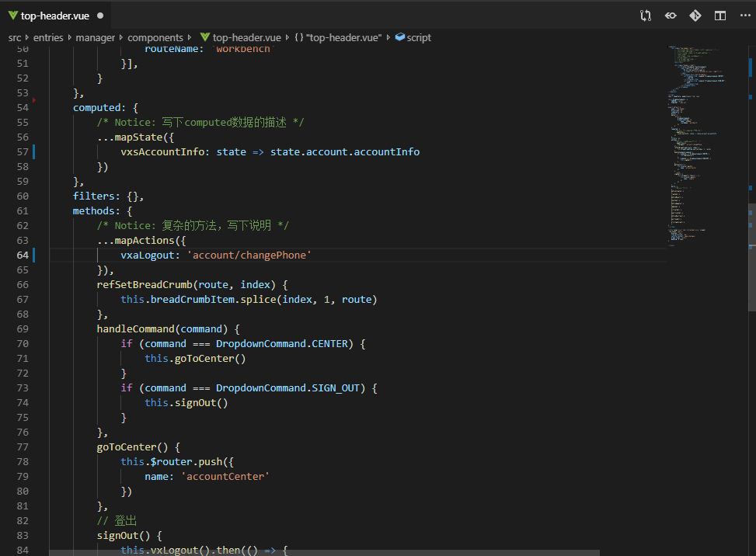Click DropdownCommand.SIGN_OUT on line 73
The width and height of the screenshot is (756, 556).
287,387
